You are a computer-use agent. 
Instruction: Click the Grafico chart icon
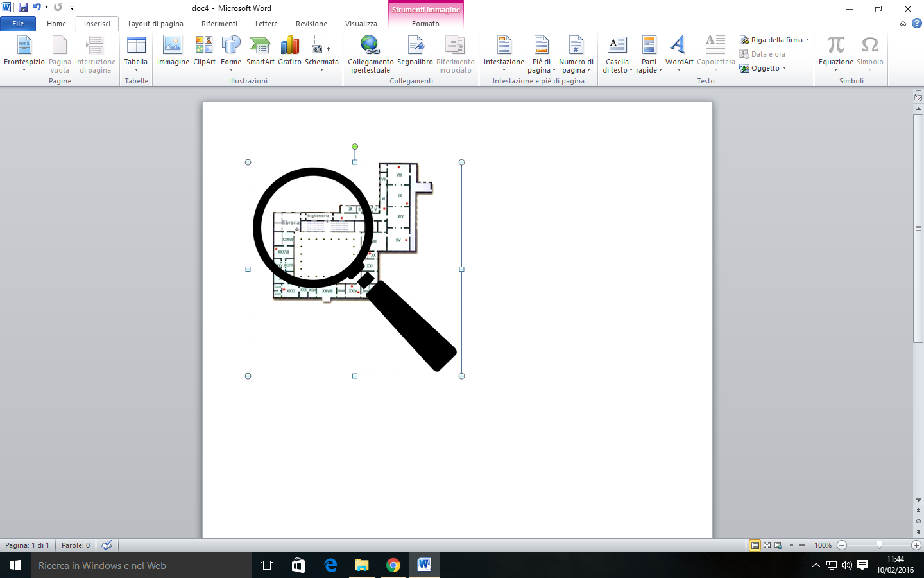[289, 51]
